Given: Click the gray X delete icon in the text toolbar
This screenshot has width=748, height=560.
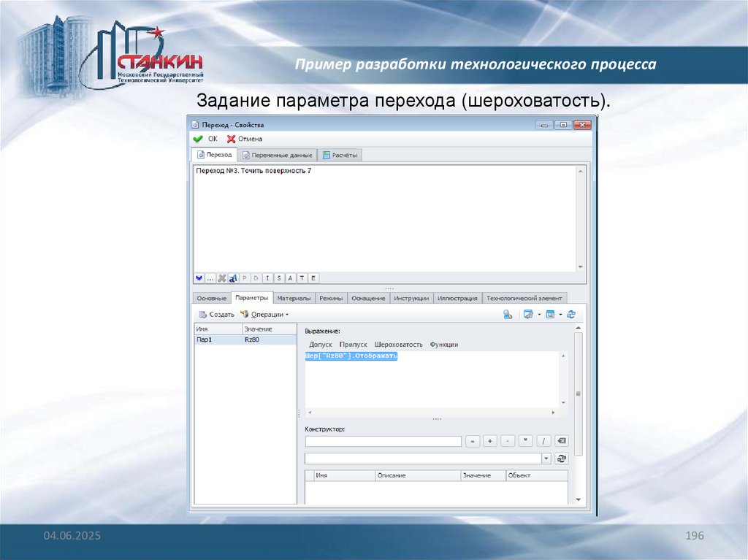Looking at the screenshot, I should 222,278.
